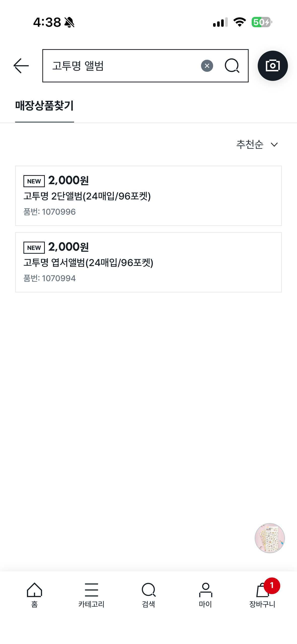The image size is (297, 644).
Task: Go to Home (홈) tab
Action: pyautogui.click(x=35, y=595)
